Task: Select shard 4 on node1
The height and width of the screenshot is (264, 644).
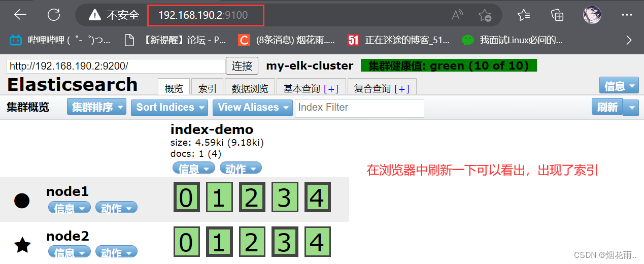Action: click(318, 197)
